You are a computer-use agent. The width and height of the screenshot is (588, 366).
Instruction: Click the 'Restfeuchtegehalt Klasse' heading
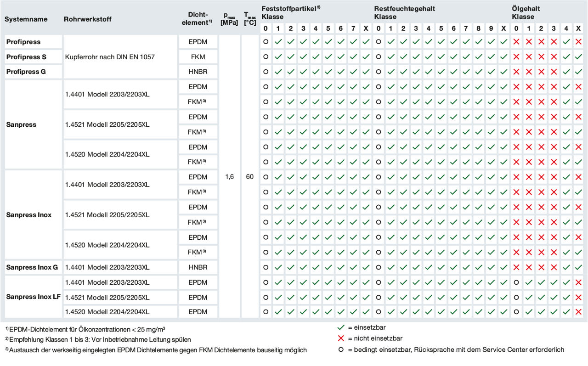coord(405,12)
